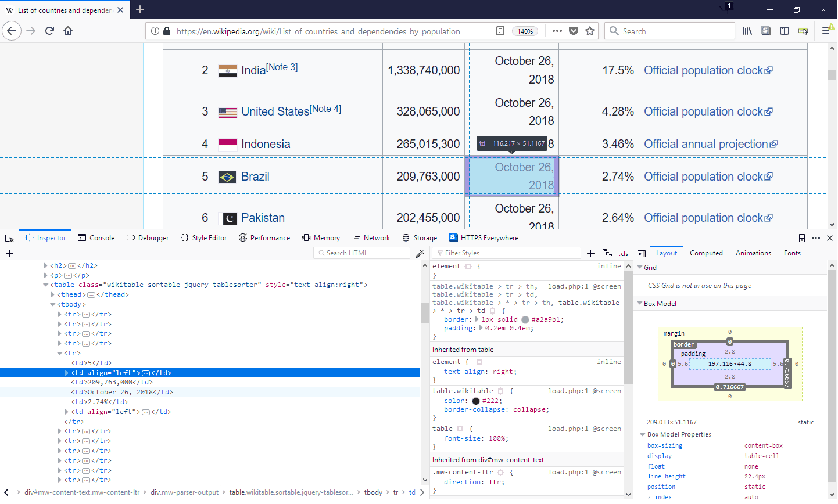Enable Reader View from the address bar
Screen dimensions: 838x504
pyautogui.click(x=500, y=31)
